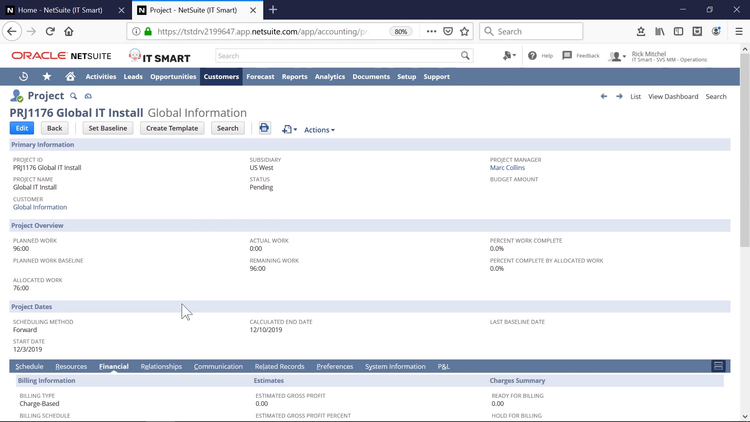Click the Set Baseline button
This screenshot has height=422, width=750.
tap(108, 128)
